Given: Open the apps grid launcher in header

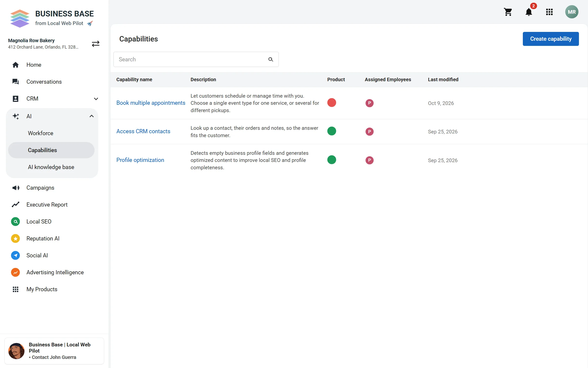Looking at the screenshot, I should click(549, 12).
